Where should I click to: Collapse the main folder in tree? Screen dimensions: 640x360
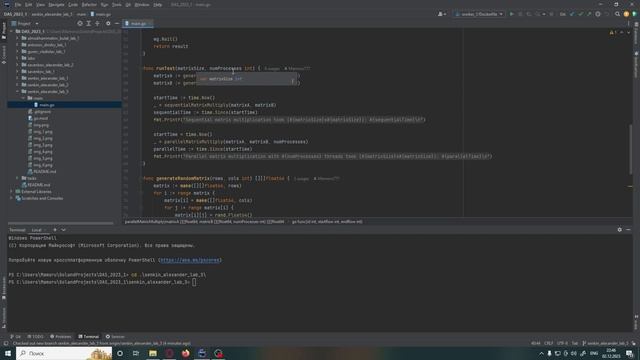[x=23, y=98]
